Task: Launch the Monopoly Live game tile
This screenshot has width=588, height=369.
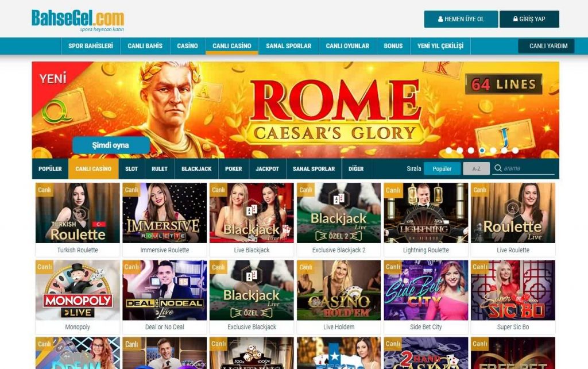Action: 78,290
